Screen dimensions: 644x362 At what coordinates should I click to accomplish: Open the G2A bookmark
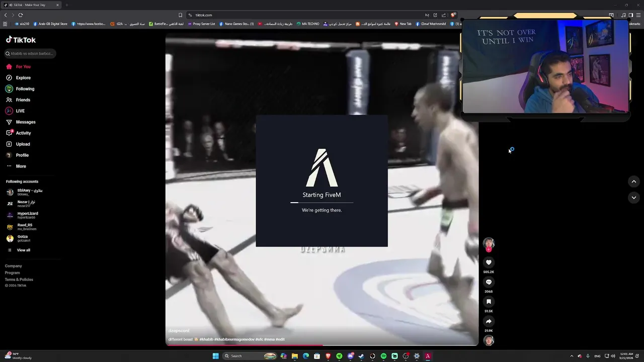(x=128, y=24)
